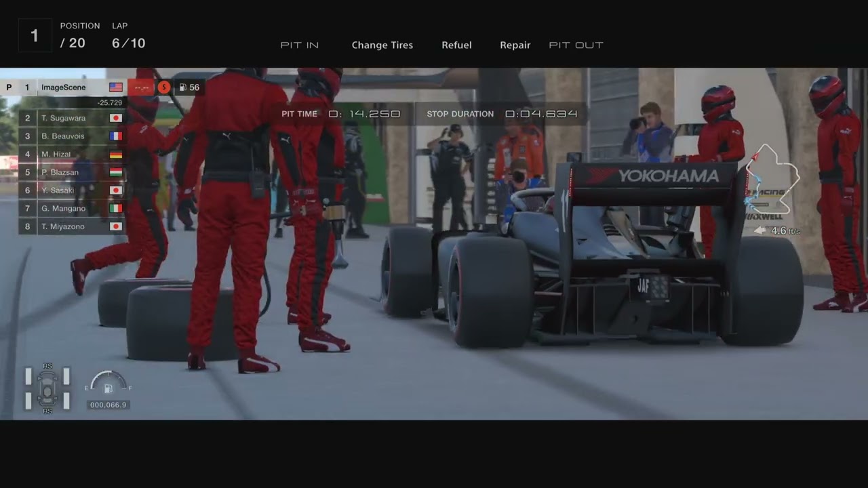Click the STOP DURATION 0:04.634 readout
The image size is (868, 488).
[502, 114]
